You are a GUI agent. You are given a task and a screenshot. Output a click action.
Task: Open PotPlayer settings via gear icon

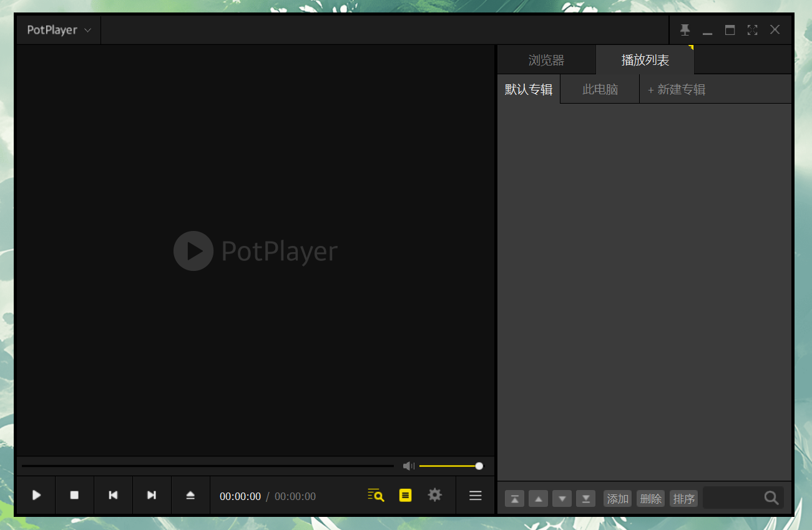434,494
